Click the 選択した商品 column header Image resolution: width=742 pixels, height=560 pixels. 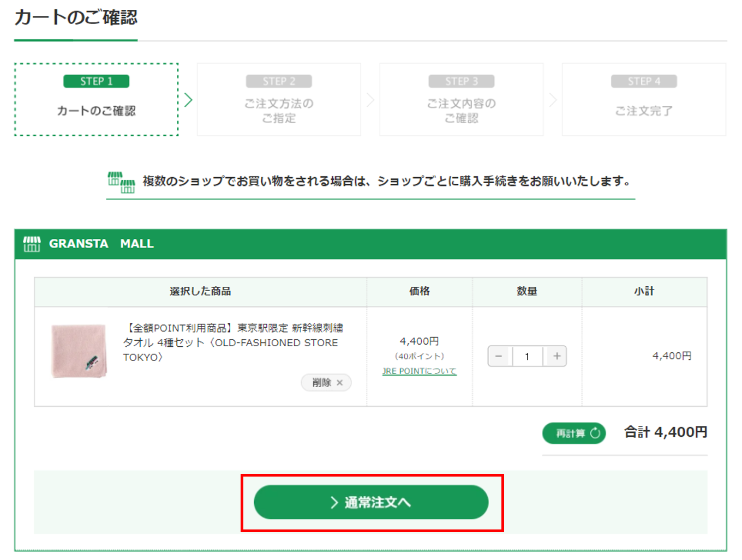[x=200, y=291]
